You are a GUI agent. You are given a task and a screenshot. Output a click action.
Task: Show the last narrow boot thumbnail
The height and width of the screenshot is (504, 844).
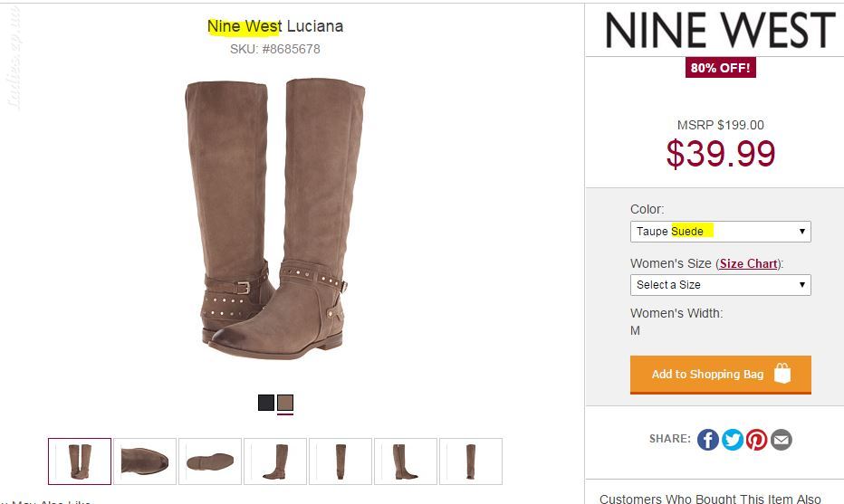click(x=470, y=461)
